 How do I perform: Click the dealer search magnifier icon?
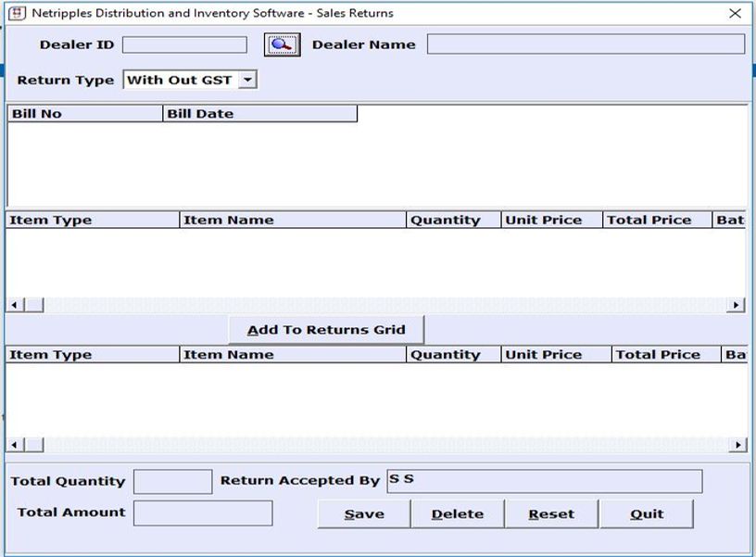[x=282, y=44]
